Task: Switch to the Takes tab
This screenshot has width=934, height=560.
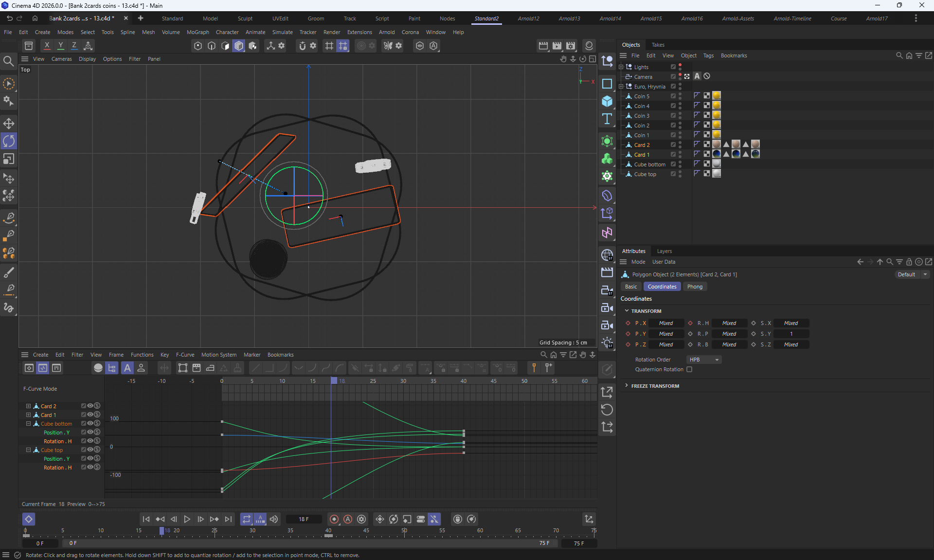Action: click(658, 45)
